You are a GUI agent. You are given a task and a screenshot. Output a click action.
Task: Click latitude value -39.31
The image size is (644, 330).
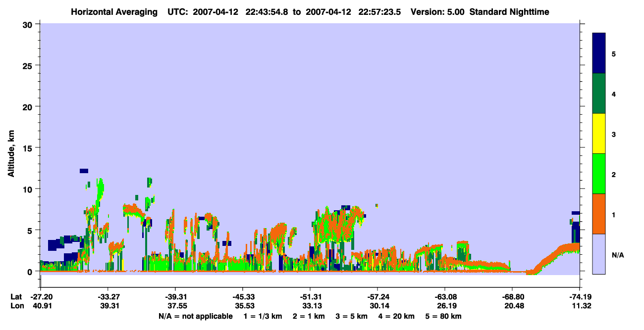coord(175,297)
